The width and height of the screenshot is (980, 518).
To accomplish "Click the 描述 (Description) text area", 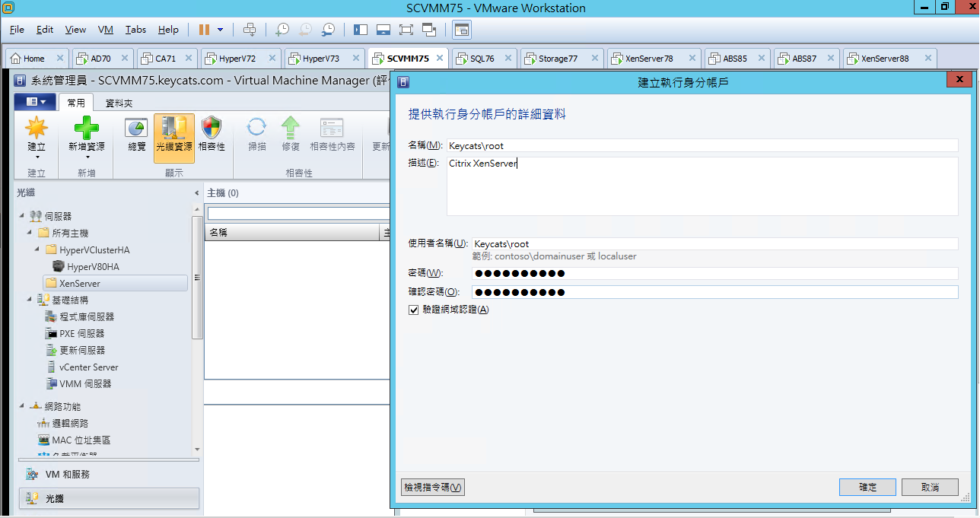I will tap(702, 186).
